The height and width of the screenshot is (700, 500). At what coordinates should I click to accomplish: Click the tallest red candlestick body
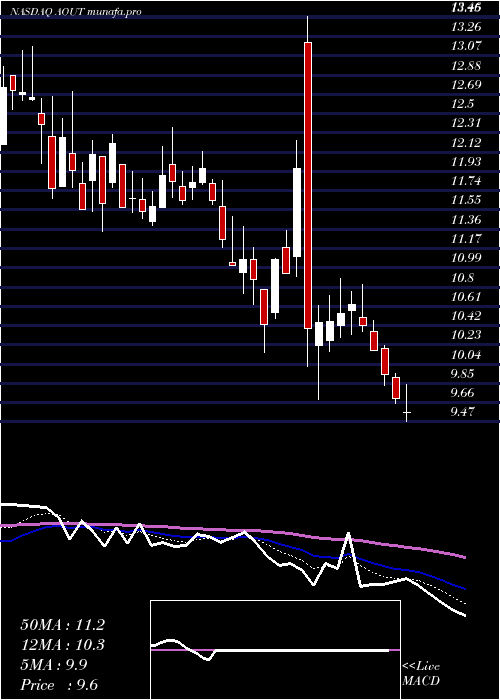click(308, 185)
